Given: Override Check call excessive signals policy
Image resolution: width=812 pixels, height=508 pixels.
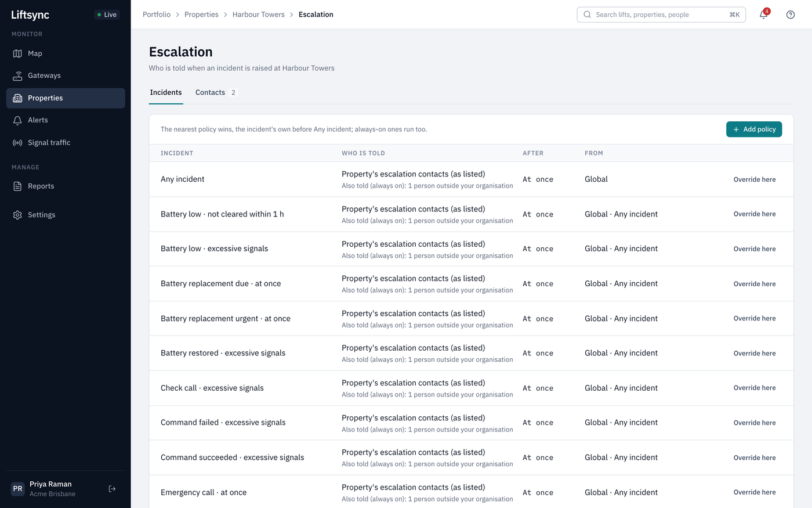Looking at the screenshot, I should point(755,388).
